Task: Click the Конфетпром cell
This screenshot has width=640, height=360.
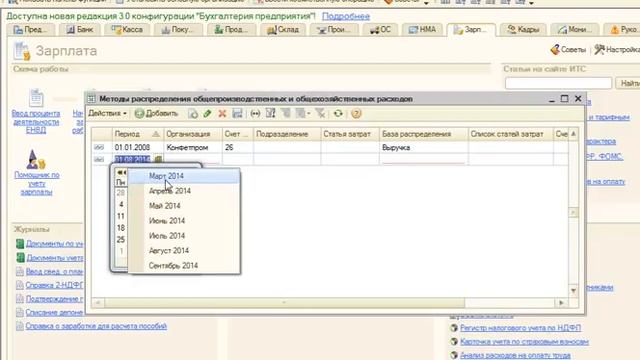Action: (193, 147)
